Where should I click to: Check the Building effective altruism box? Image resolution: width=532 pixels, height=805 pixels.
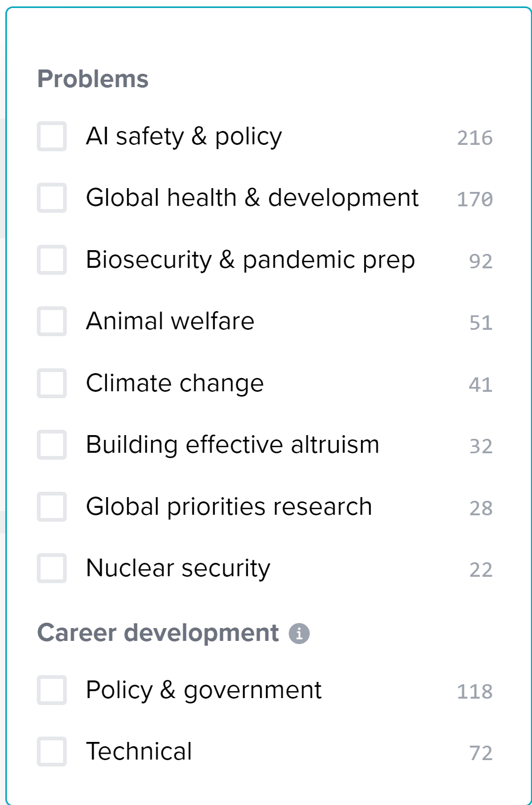52,445
